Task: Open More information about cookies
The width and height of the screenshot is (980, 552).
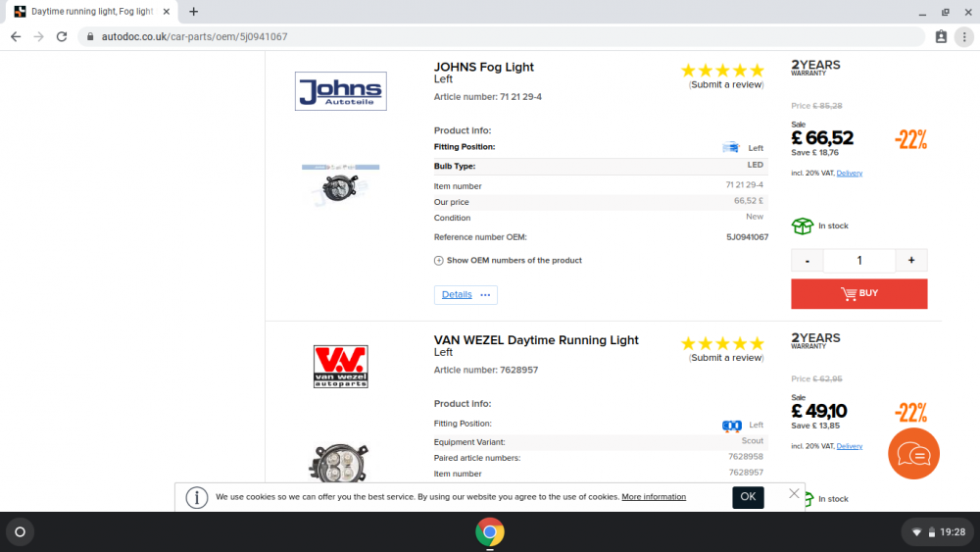Action: click(x=654, y=497)
